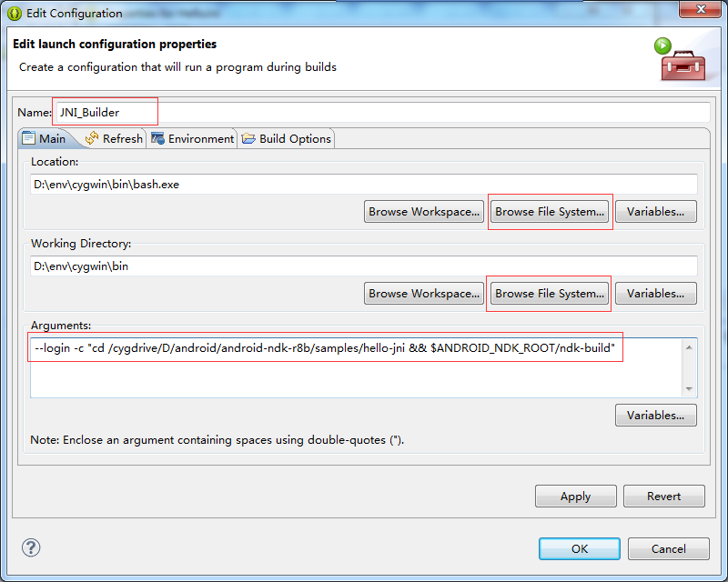The image size is (728, 582).
Task: Click Browse Workspace under Working Directory
Action: 424,294
